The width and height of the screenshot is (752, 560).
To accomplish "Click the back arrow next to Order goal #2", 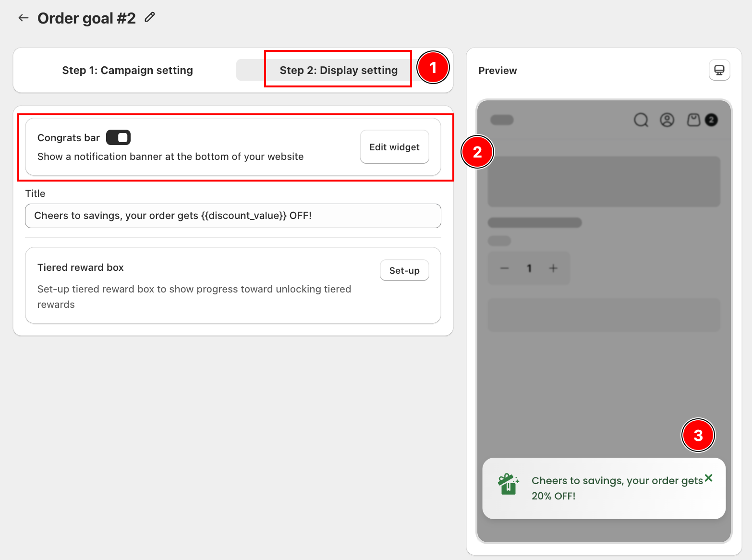I will [24, 18].
